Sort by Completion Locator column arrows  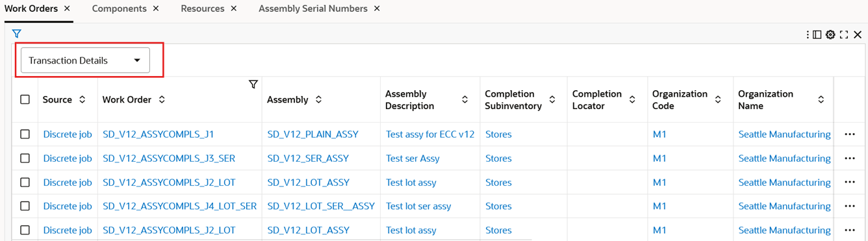tap(632, 99)
